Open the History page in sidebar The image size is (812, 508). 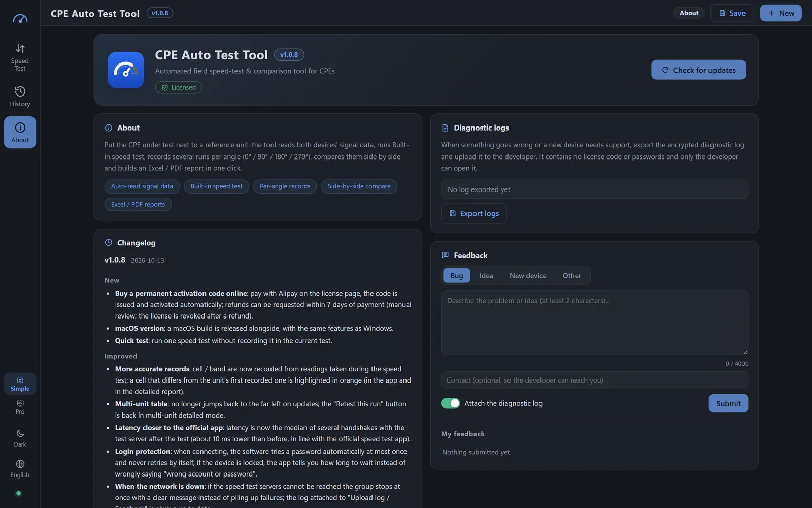[20, 96]
